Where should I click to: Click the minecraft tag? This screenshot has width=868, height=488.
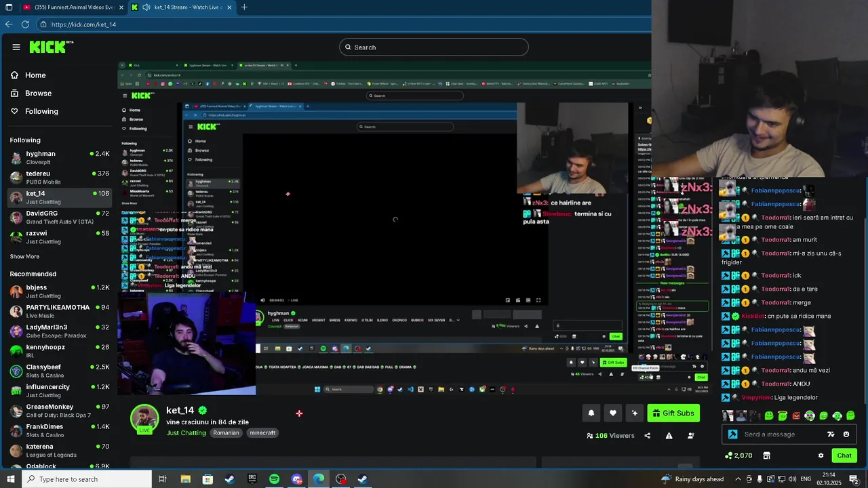(x=262, y=433)
